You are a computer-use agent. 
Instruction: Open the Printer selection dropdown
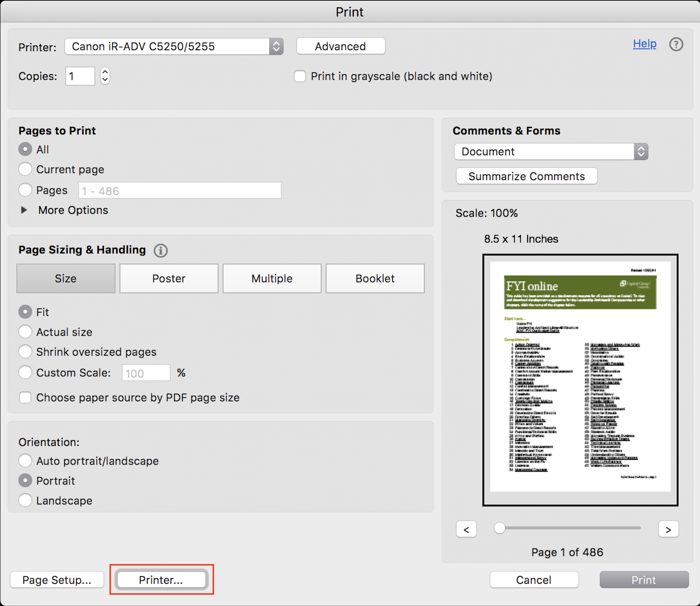174,46
